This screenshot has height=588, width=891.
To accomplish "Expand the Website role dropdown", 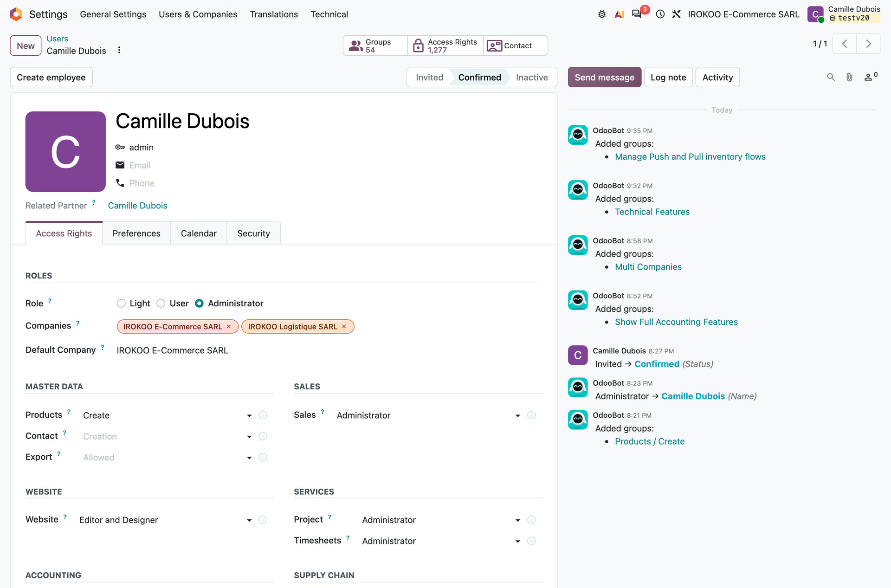I will pos(166,520).
